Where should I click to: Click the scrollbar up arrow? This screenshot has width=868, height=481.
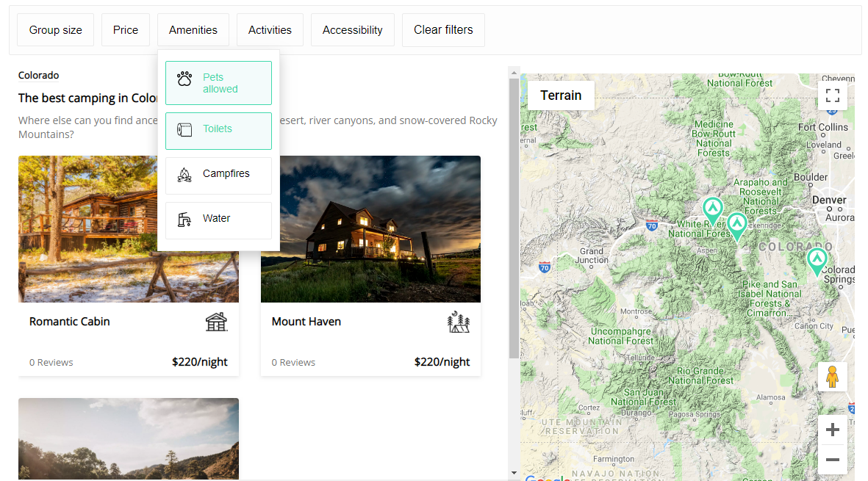tap(514, 73)
